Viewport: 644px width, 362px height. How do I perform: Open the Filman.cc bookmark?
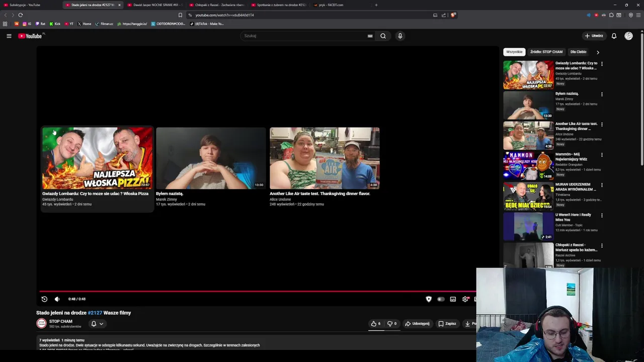pos(104,24)
